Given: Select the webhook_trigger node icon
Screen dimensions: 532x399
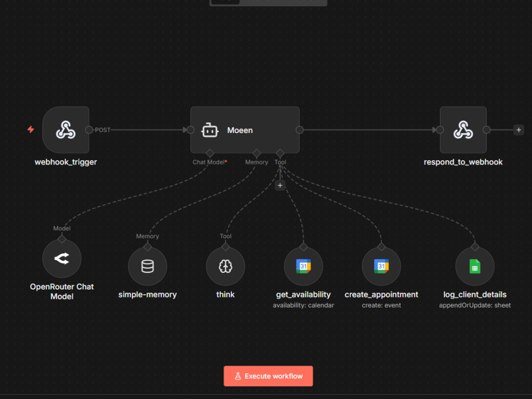Looking at the screenshot, I should pos(66,130).
